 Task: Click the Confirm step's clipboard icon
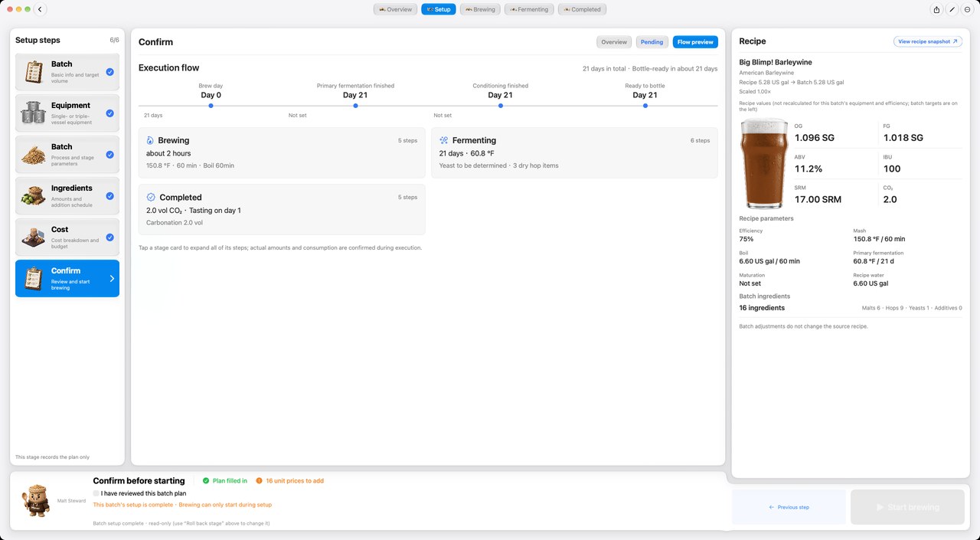pos(33,279)
